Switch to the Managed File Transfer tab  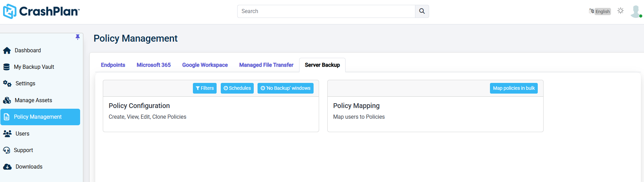pyautogui.click(x=266, y=65)
